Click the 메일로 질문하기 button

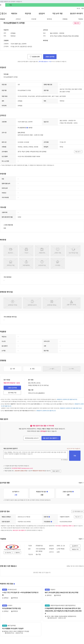click(x=56, y=471)
